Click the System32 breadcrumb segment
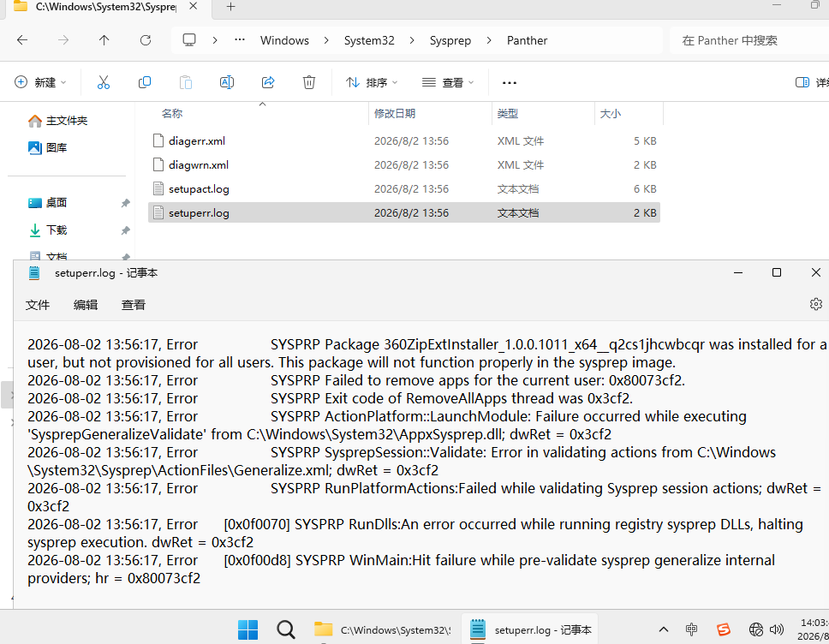The image size is (829, 644). tap(369, 40)
